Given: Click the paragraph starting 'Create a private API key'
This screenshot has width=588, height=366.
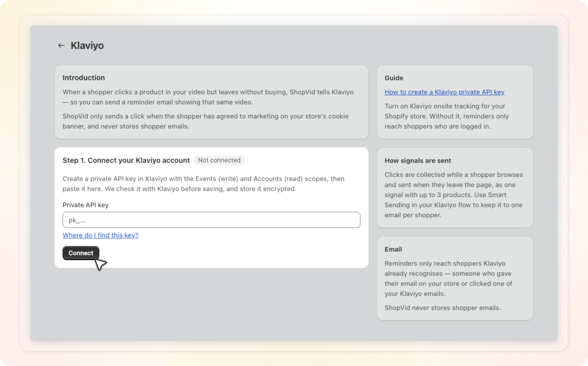Looking at the screenshot, I should (x=203, y=184).
